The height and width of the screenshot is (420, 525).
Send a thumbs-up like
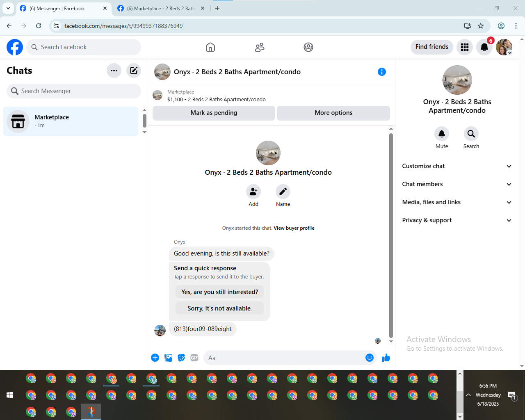click(386, 358)
